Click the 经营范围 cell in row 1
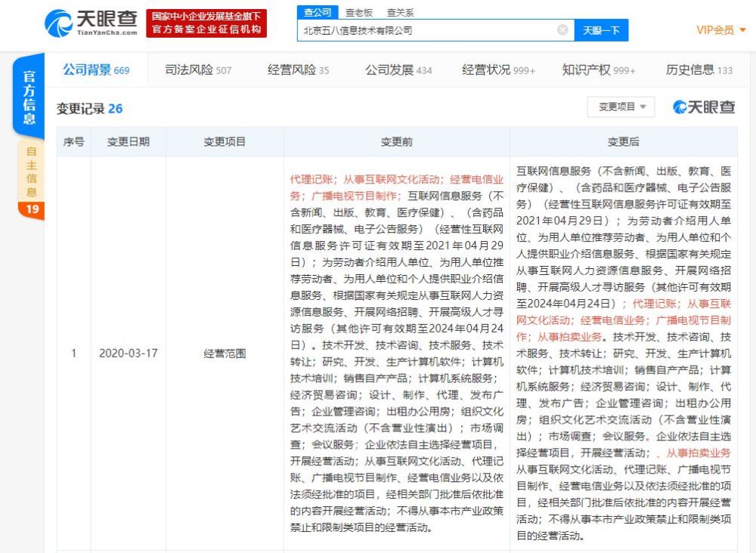The width and height of the screenshot is (756, 553). tap(225, 354)
